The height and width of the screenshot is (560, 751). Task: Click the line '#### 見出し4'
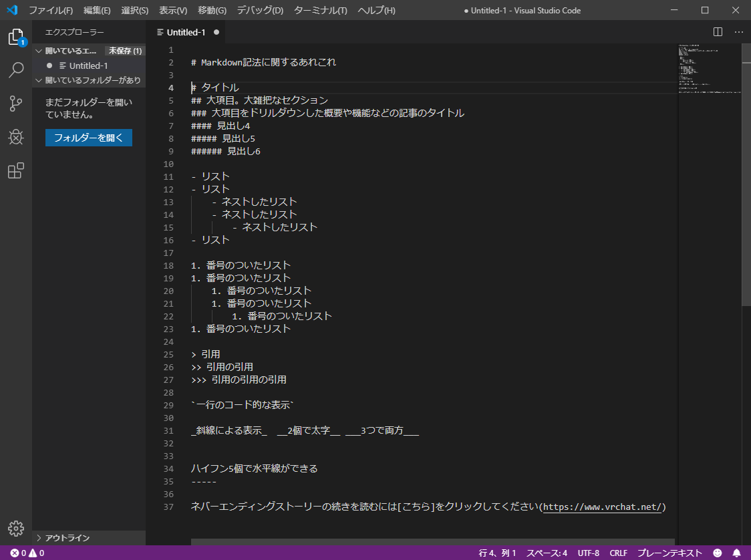click(x=220, y=126)
